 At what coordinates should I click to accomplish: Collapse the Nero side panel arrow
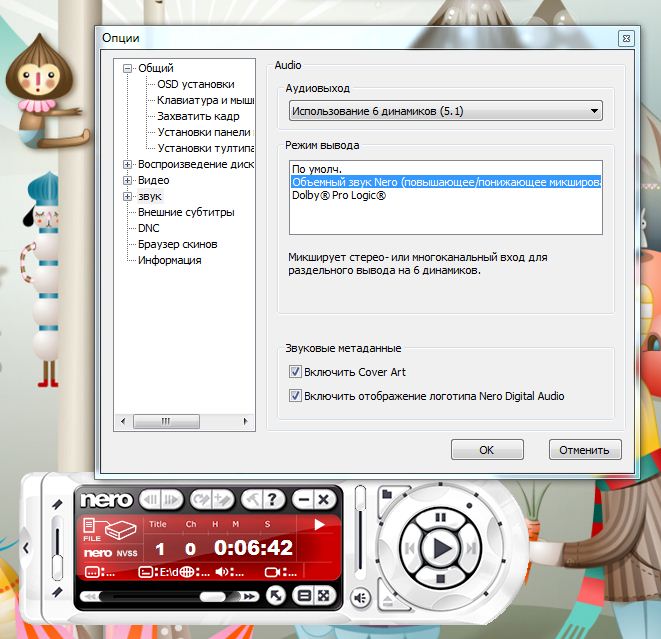coord(26,548)
